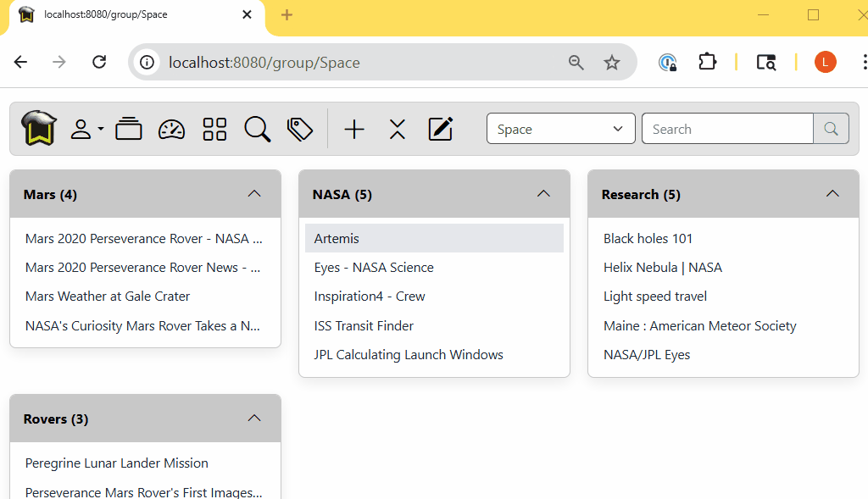The image size is (868, 499).
Task: Click the magnifying glass search toolbar icon
Action: pyautogui.click(x=258, y=130)
